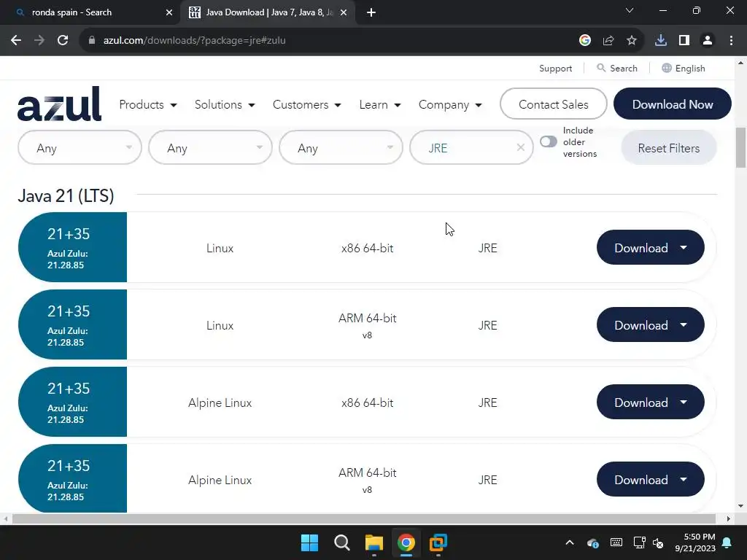Screen dimensions: 747x560
Task: Open the third Any filter dropdown
Action: click(341, 147)
